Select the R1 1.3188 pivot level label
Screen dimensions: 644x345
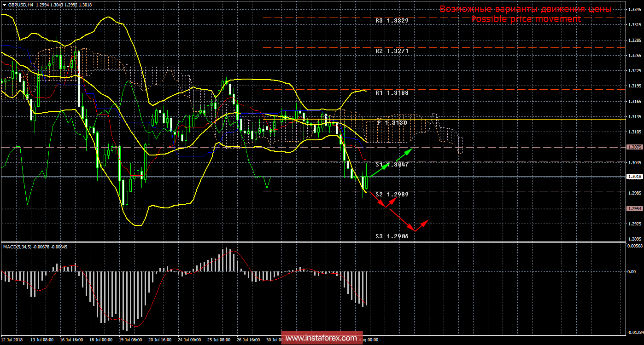(x=392, y=92)
